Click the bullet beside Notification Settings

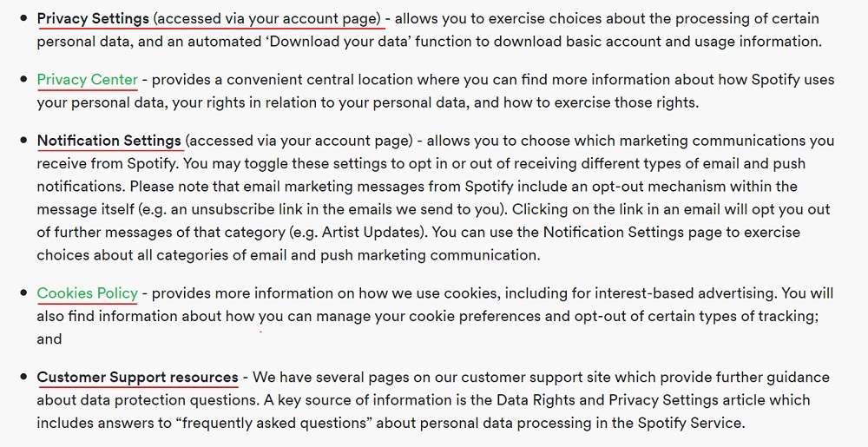[23, 140]
